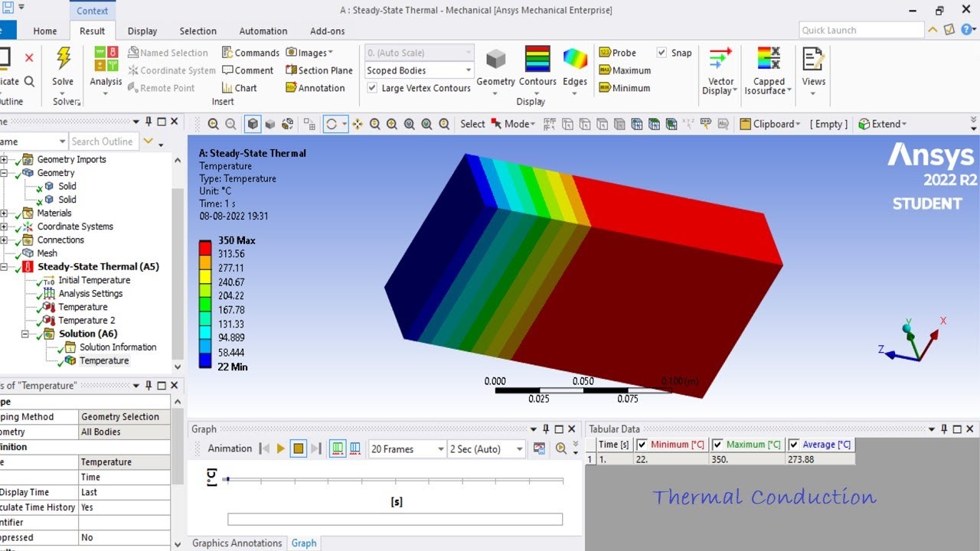980x551 pixels.
Task: Show the Minimum value label
Action: point(625,88)
